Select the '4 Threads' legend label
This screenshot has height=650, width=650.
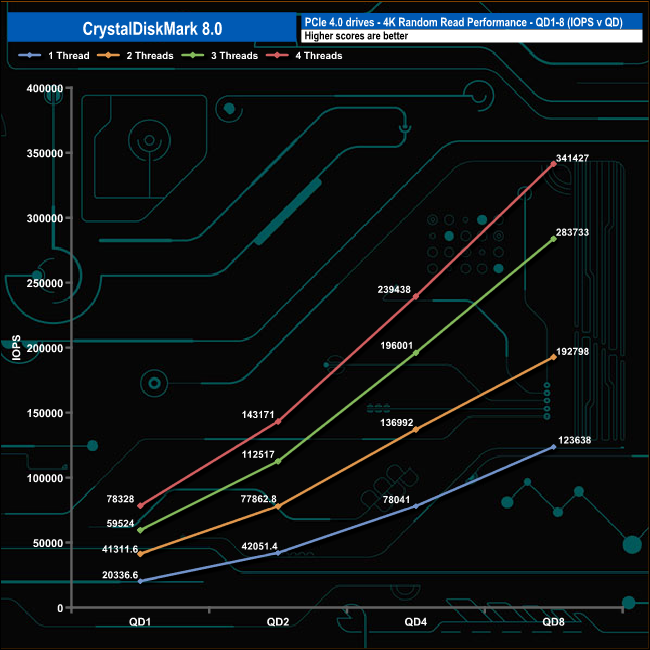tap(319, 56)
